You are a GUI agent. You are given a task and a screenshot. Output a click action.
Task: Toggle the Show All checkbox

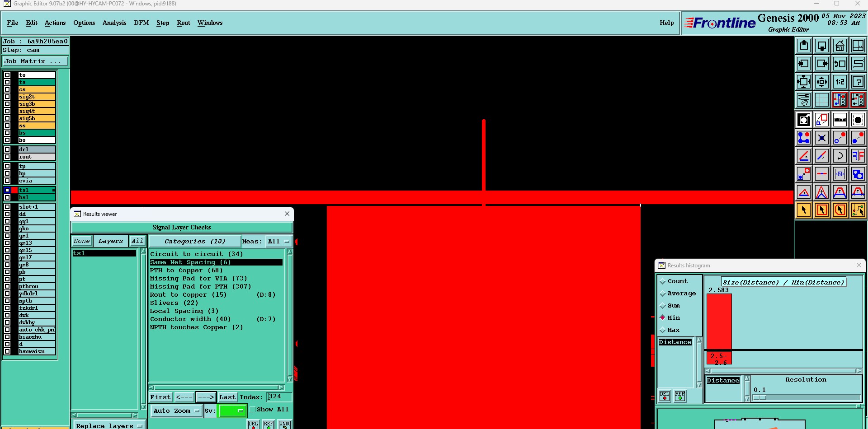[x=253, y=410]
